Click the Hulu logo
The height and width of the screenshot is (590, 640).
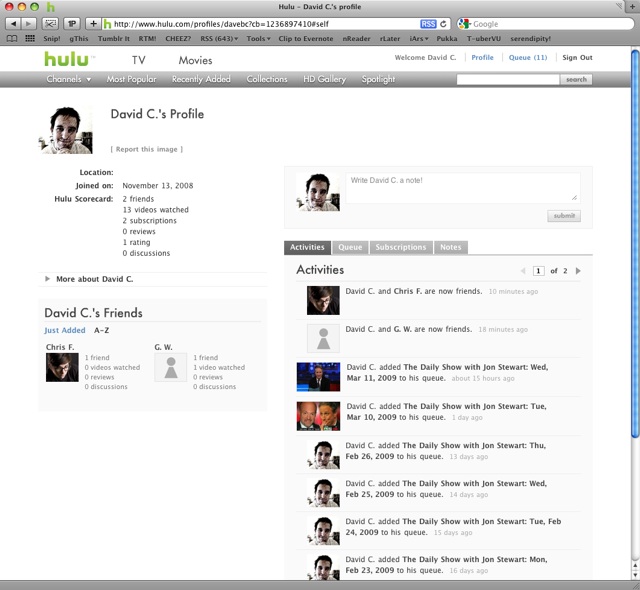click(66, 59)
